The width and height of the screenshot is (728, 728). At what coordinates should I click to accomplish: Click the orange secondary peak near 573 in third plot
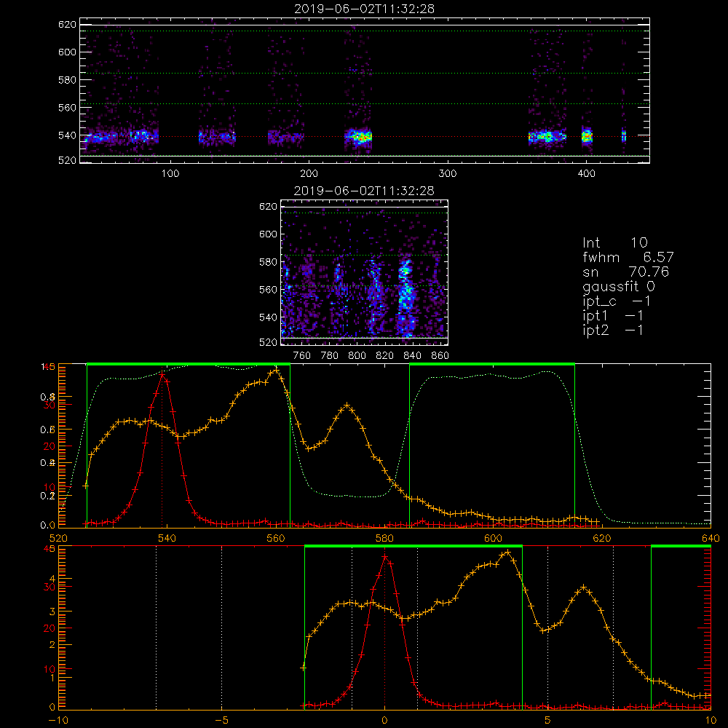[347, 405]
